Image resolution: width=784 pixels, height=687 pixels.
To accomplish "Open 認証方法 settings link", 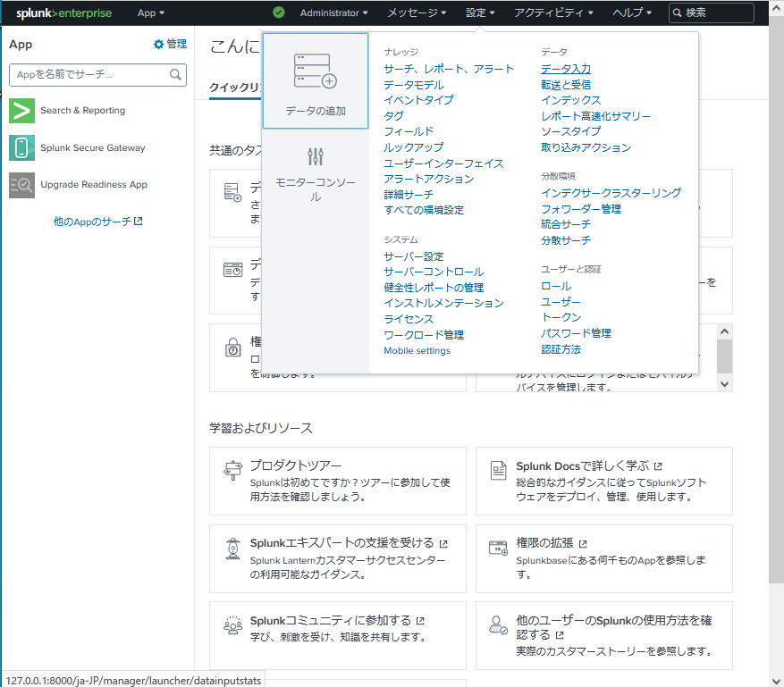I will tap(561, 349).
